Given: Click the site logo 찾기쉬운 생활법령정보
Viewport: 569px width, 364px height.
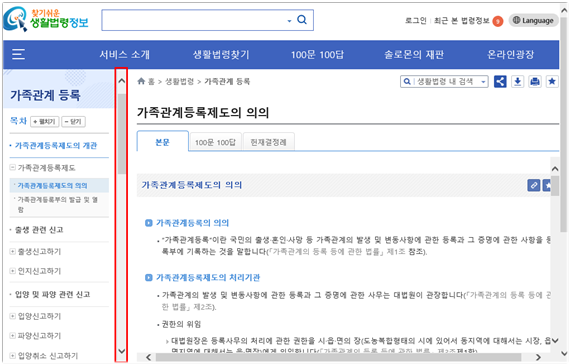Looking at the screenshot, I should coord(46,20).
